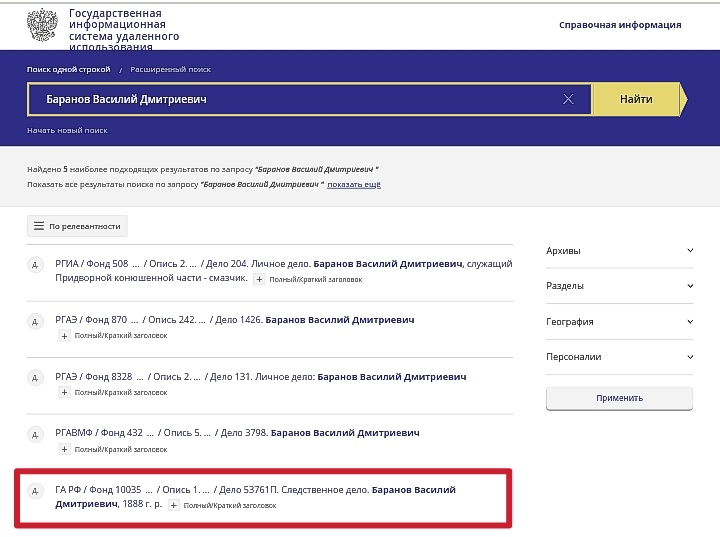Screen dimensions: 720x537
Task: Open the По релевантности sort dropdown
Action: click(77, 226)
